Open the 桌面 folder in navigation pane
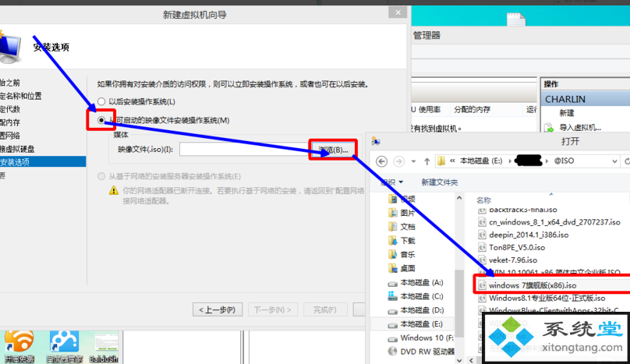Viewport: 630px width, 364px height. pos(402,268)
